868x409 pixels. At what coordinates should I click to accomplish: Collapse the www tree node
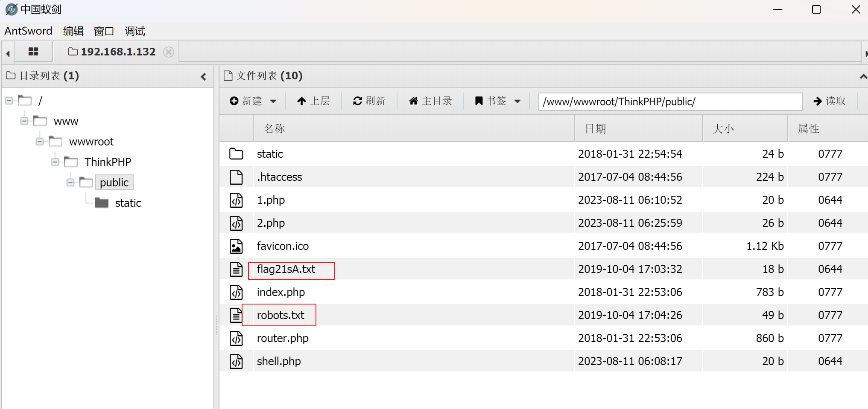[24, 121]
